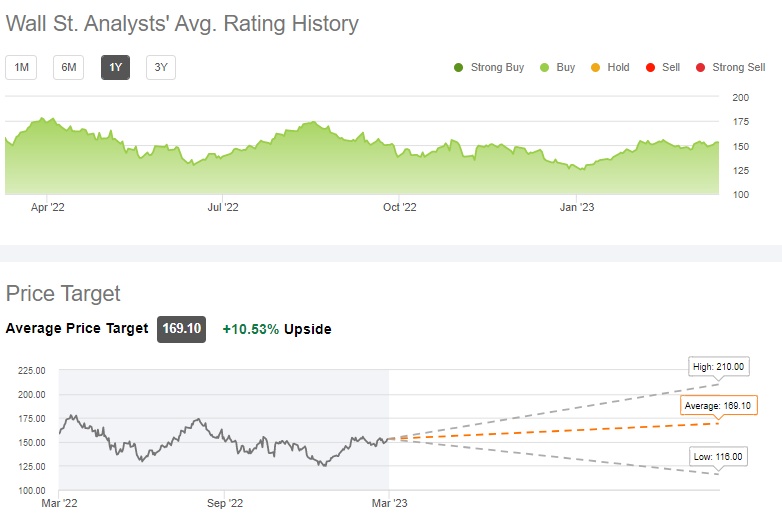Toggle the Hold legend dot
Viewport: 782px width, 523px height.
pos(596,68)
